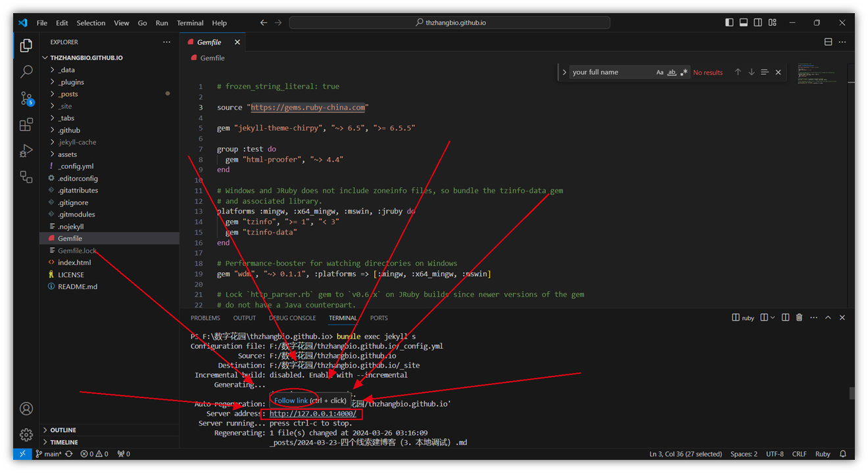The height and width of the screenshot is (473, 868).
Task: Toggle primary side bar from title bar
Action: [x=729, y=22]
